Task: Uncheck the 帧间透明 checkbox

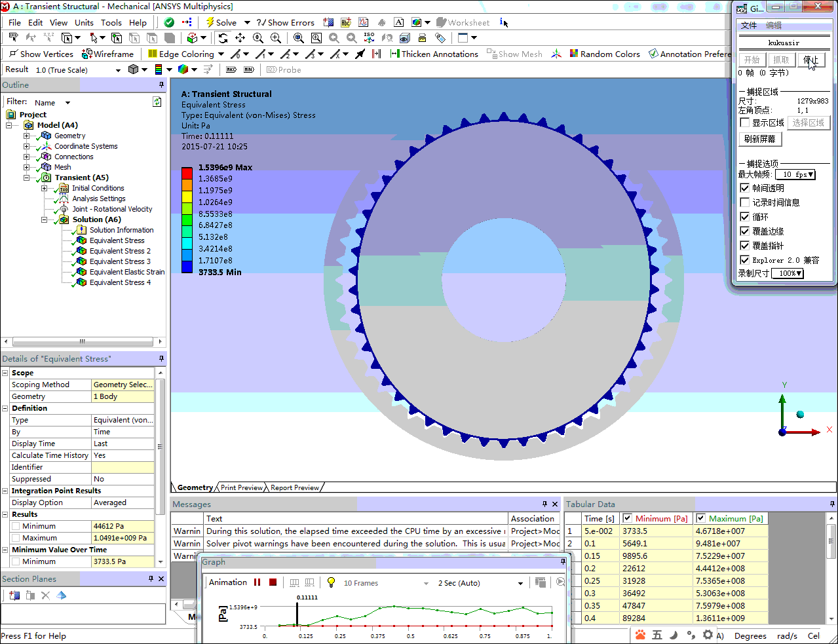Action: (x=744, y=188)
